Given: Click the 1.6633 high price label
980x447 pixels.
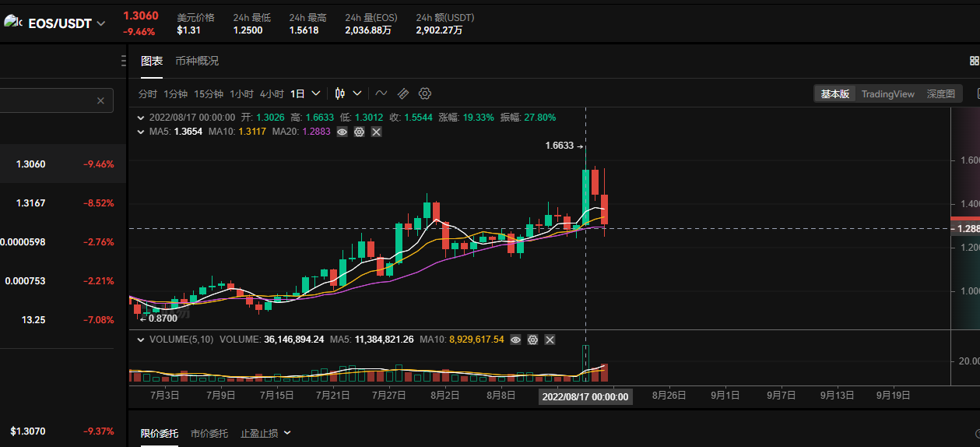Looking at the screenshot, I should pos(559,146).
